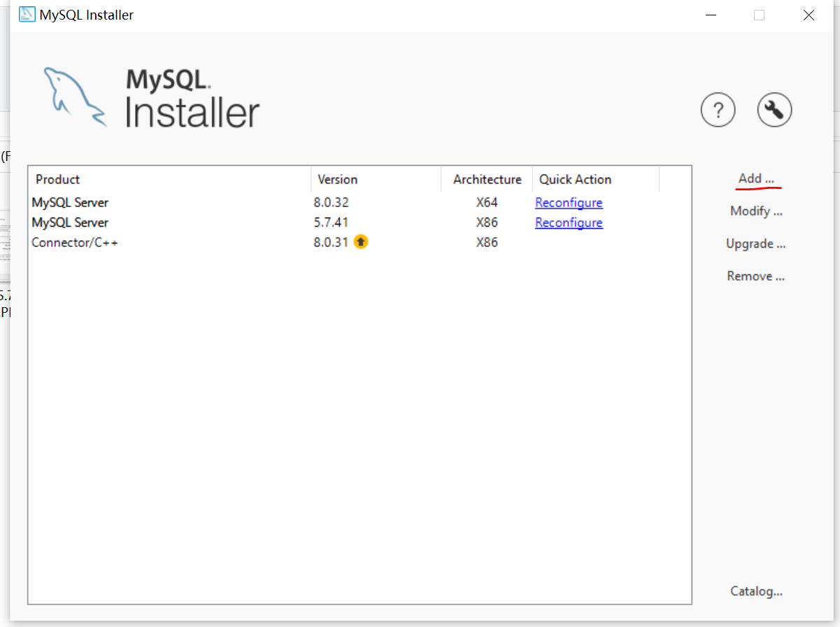Click the Upgrade... button
The image size is (840, 627).
(756, 244)
